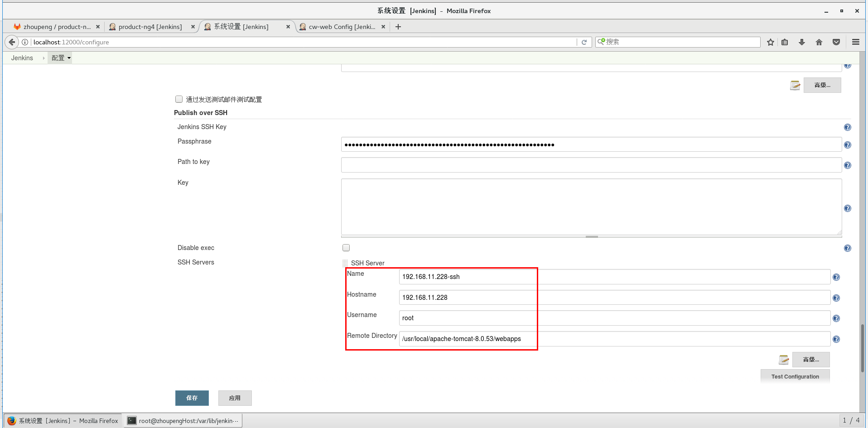Open help icon for Remote Directory field
Screen dimensions: 868x428
[836, 339]
